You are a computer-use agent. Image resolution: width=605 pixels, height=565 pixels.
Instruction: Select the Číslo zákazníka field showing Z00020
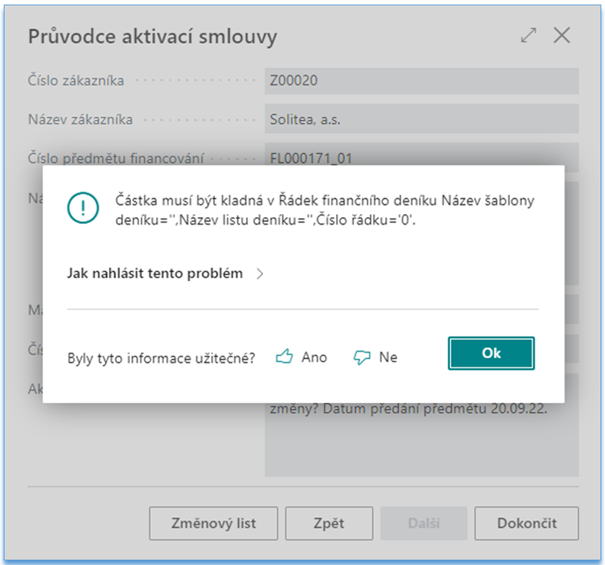tap(421, 81)
